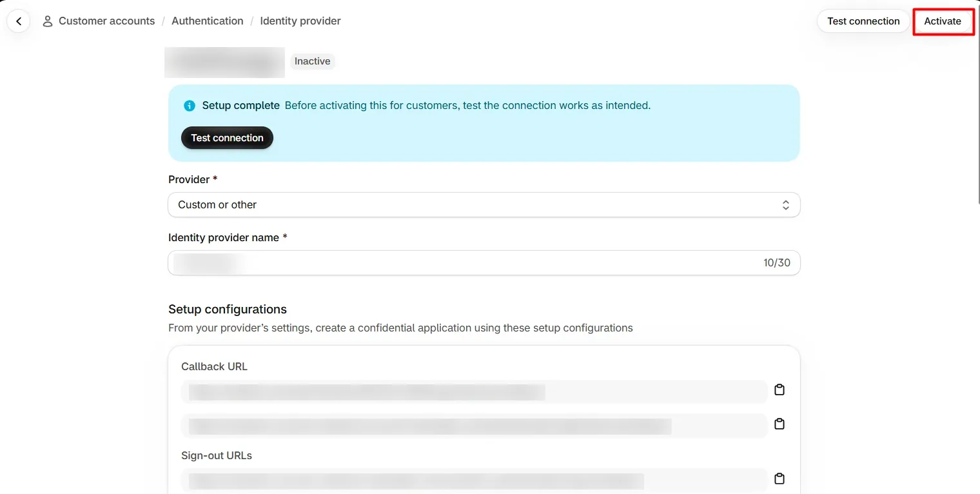This screenshot has height=494, width=980.
Task: Click the Setup configurations heading
Action: click(x=228, y=310)
